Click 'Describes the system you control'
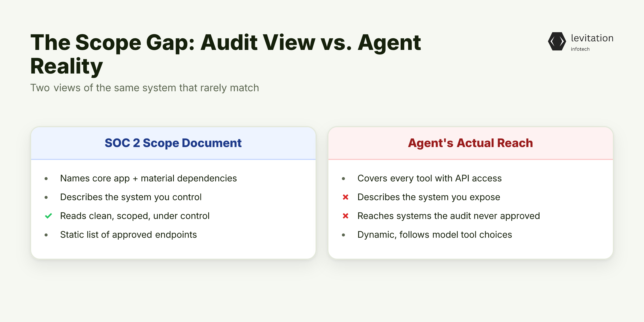Image resolution: width=644 pixels, height=322 pixels. (x=131, y=197)
